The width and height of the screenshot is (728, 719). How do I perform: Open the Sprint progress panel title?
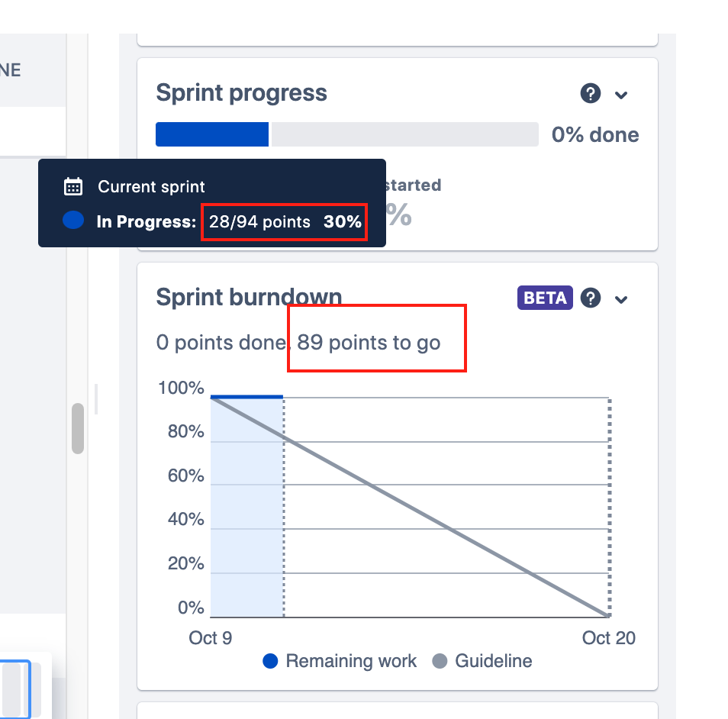pyautogui.click(x=241, y=92)
